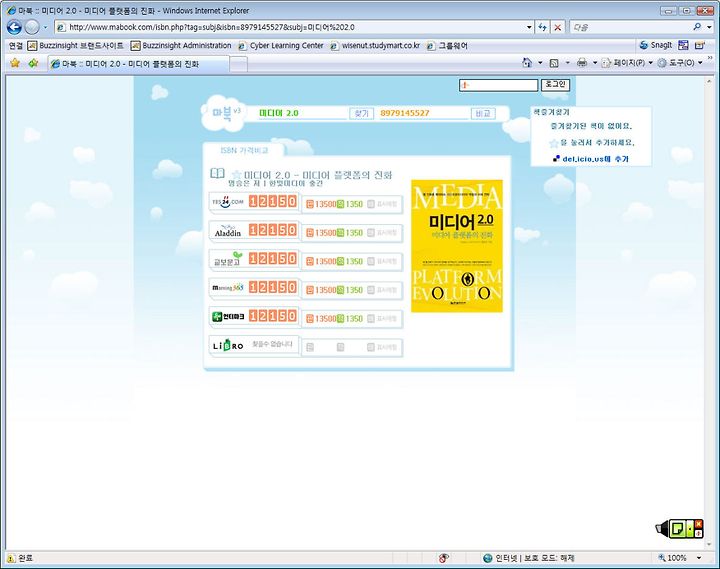Viewport: 720px width, 569px height.
Task: Open the 도구(O) menu
Action: coord(680,62)
